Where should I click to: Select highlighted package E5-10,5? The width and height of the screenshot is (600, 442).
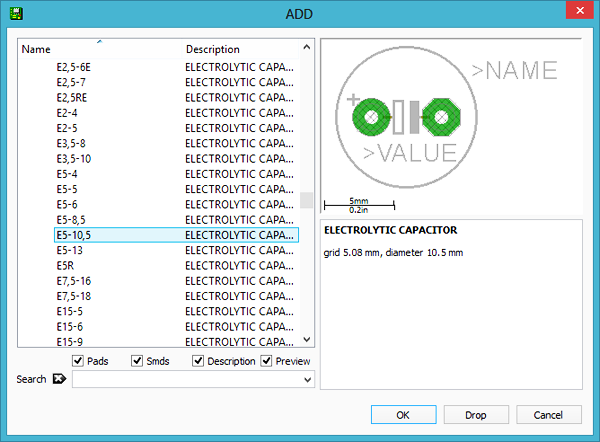pos(176,235)
